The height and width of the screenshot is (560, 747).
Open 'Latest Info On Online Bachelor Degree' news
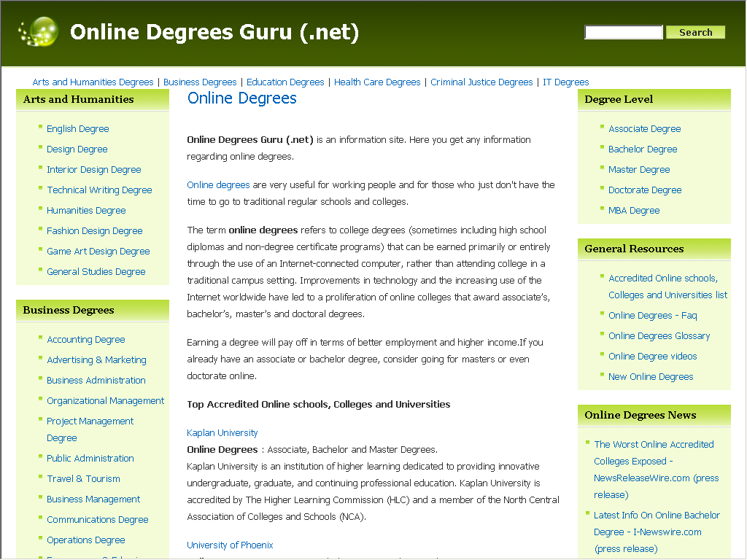click(x=657, y=532)
